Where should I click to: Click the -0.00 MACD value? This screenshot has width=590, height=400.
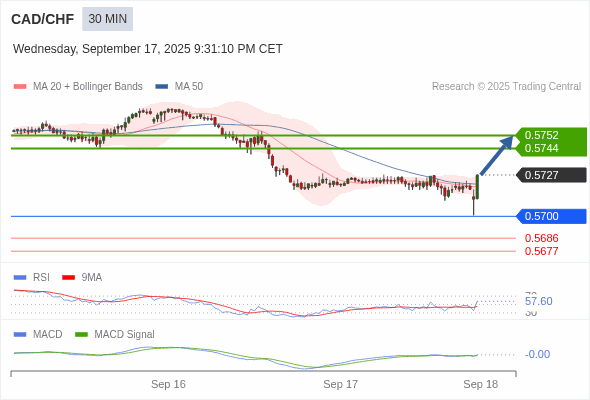(x=537, y=354)
